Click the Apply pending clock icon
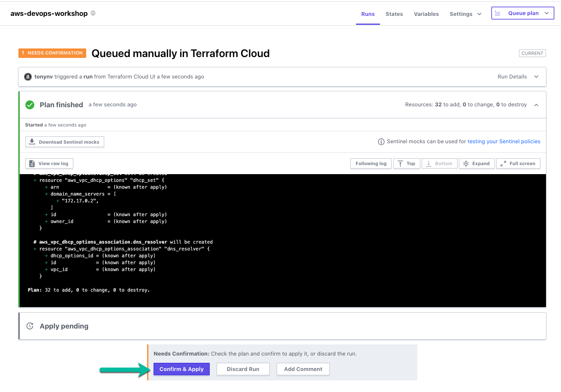 point(30,326)
